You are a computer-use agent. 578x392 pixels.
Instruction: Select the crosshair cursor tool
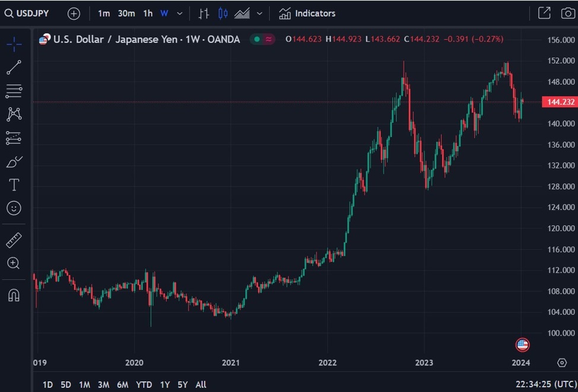(x=14, y=43)
